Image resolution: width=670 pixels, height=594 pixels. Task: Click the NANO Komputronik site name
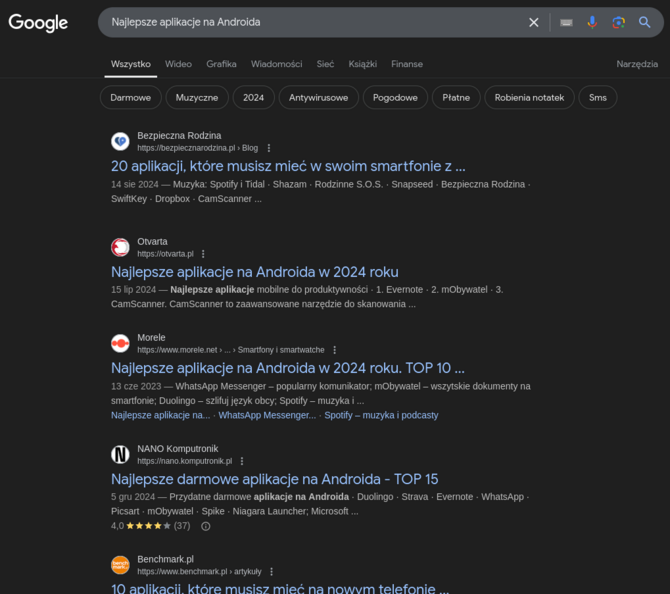(x=177, y=449)
